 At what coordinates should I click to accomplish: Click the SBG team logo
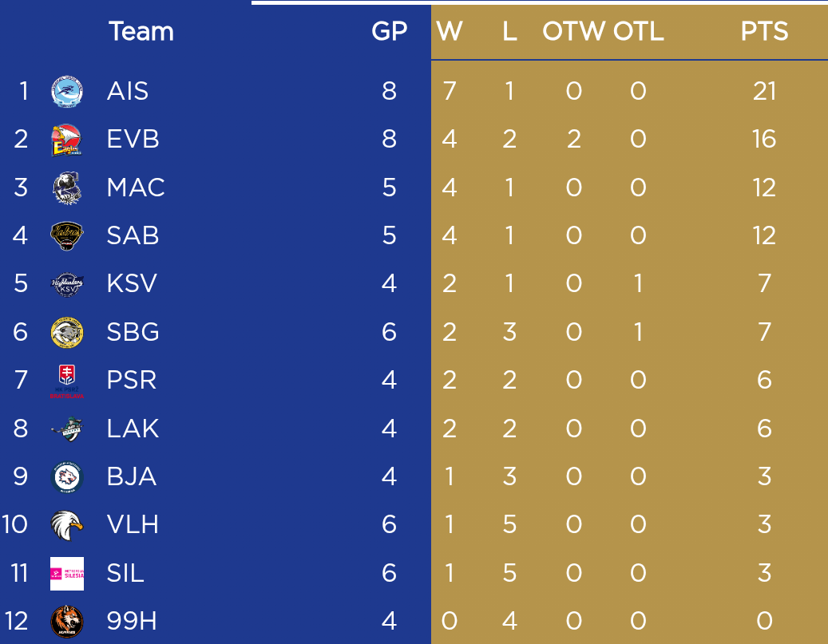(x=67, y=333)
